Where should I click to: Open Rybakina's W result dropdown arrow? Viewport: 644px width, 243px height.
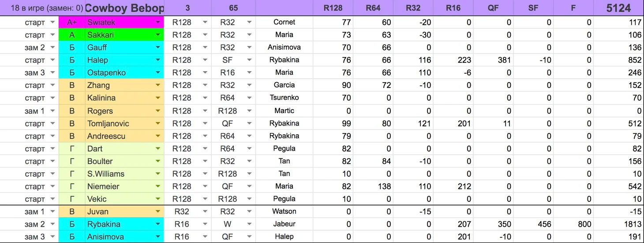point(249,224)
